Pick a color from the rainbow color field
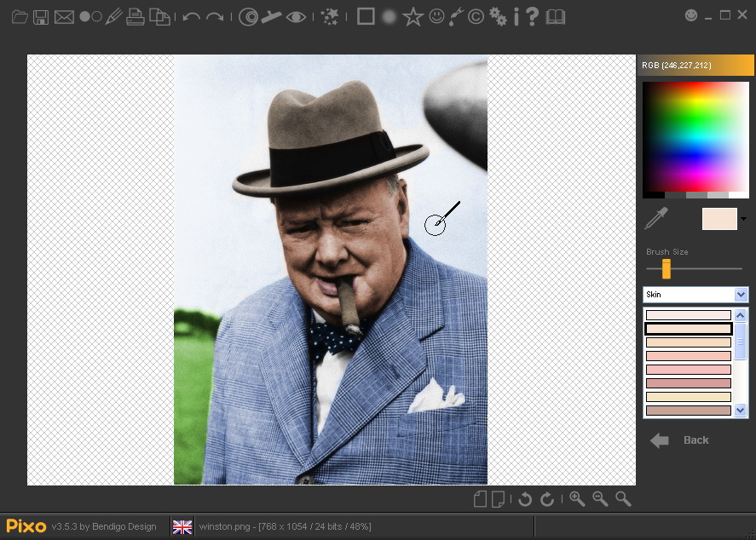Screen dimensions: 756x540 click(695, 137)
